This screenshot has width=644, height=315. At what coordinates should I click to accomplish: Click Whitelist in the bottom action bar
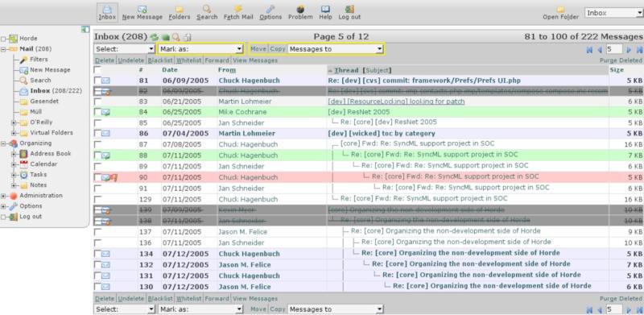(189, 299)
